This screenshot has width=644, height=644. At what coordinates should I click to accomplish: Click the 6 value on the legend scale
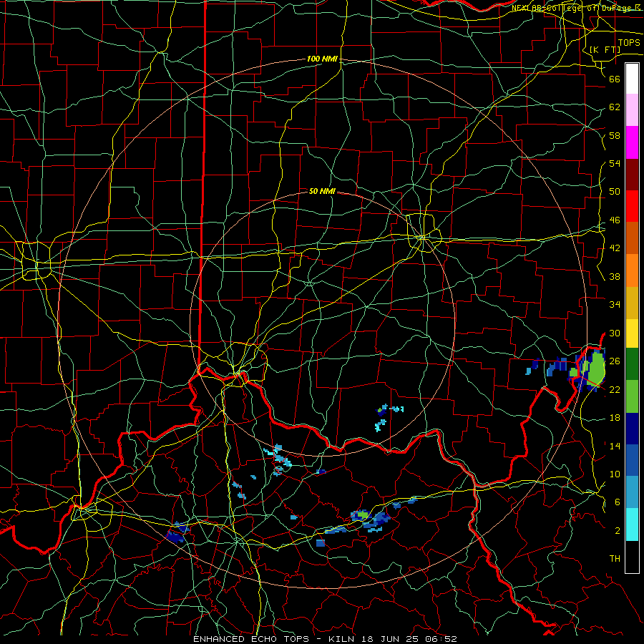coord(617,502)
